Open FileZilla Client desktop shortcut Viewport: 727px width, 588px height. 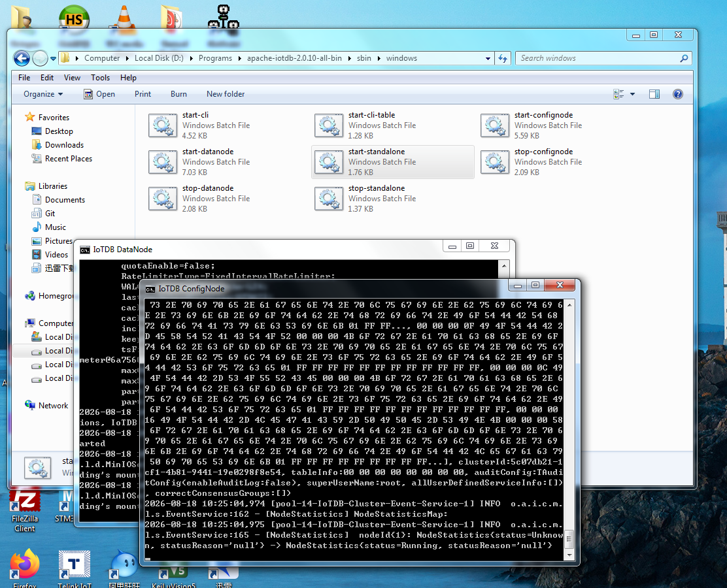point(25,511)
